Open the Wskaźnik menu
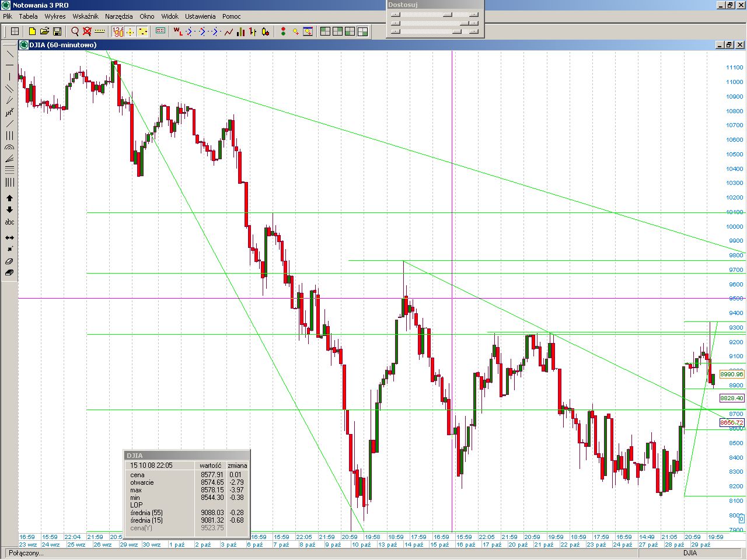Viewport: 747px width, 560px height. 85,16
